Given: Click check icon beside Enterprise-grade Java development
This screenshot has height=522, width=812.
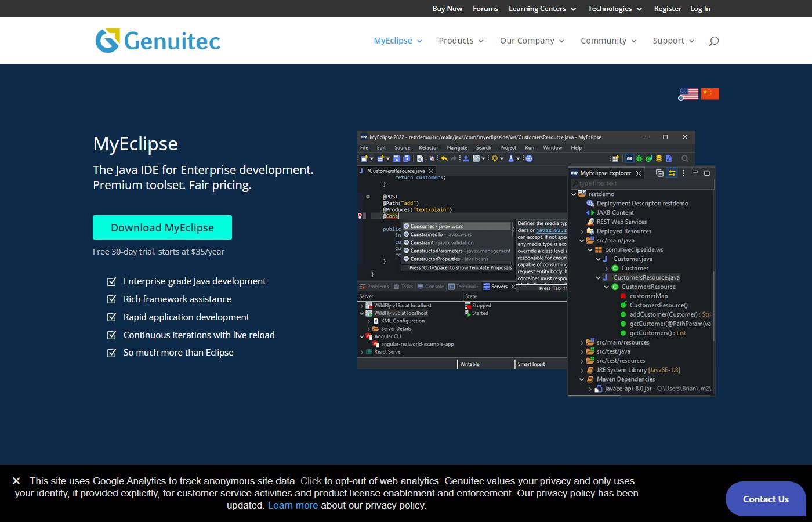Looking at the screenshot, I should click(x=112, y=281).
